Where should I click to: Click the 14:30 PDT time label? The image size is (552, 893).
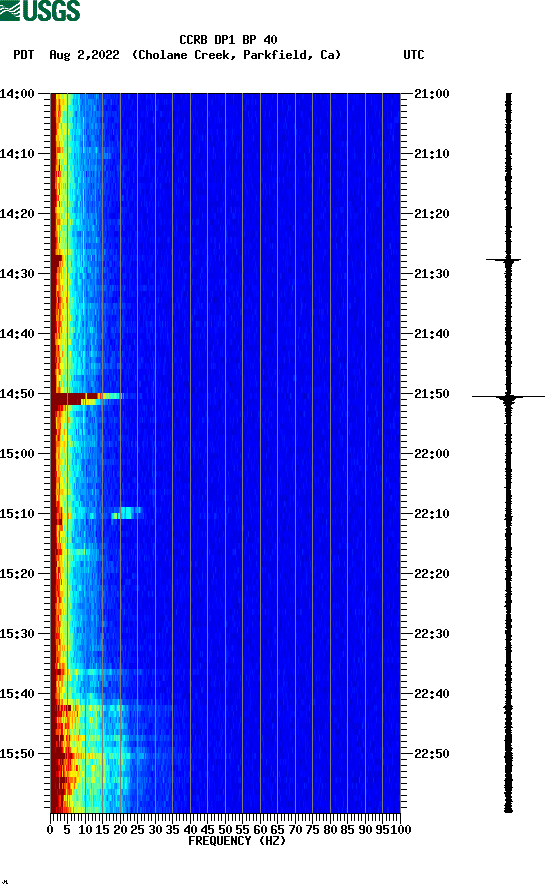pos(17,273)
